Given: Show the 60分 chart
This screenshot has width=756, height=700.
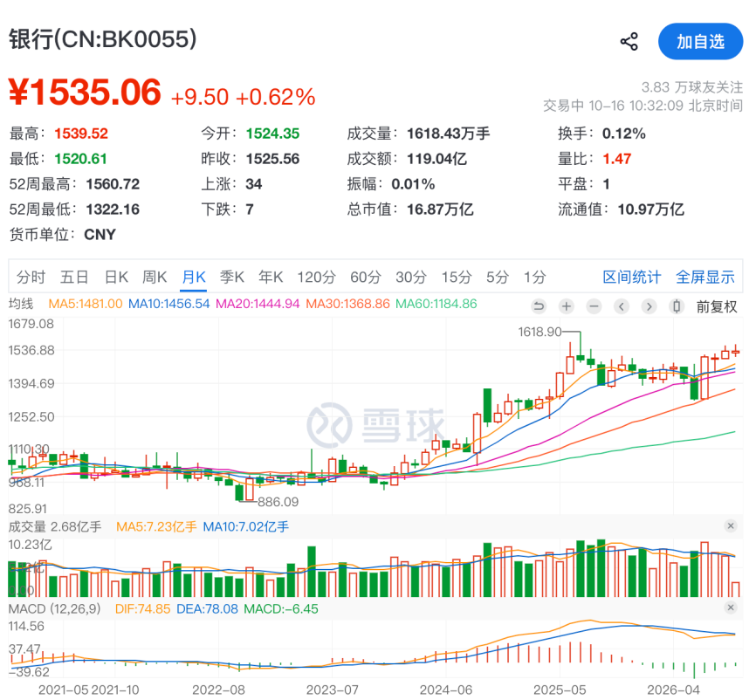Looking at the screenshot, I should pos(366,278).
